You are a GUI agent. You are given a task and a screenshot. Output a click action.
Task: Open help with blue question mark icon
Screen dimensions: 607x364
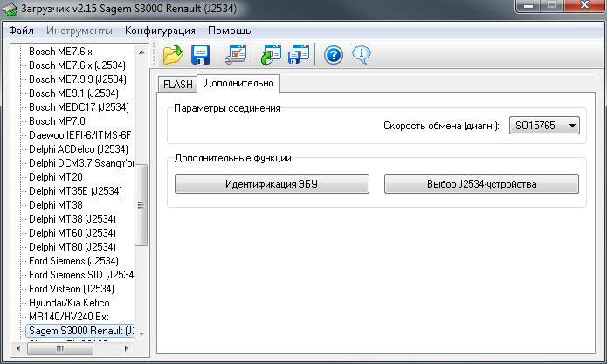point(334,55)
